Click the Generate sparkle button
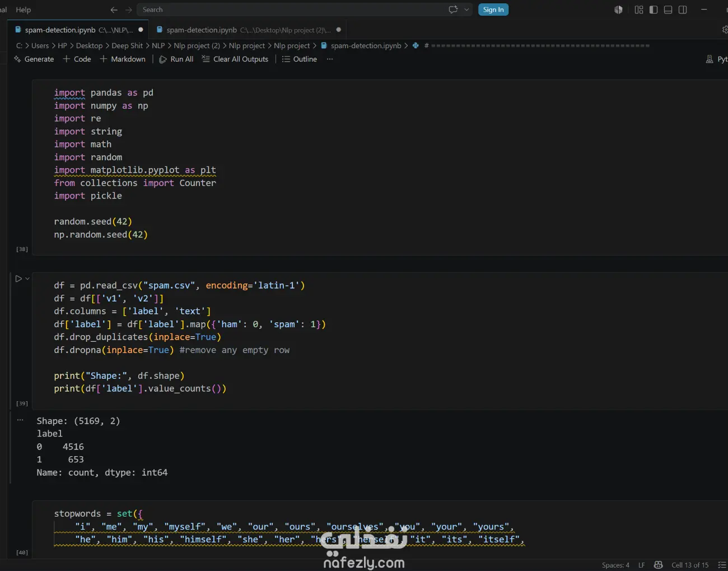This screenshot has height=571, width=728. point(34,59)
